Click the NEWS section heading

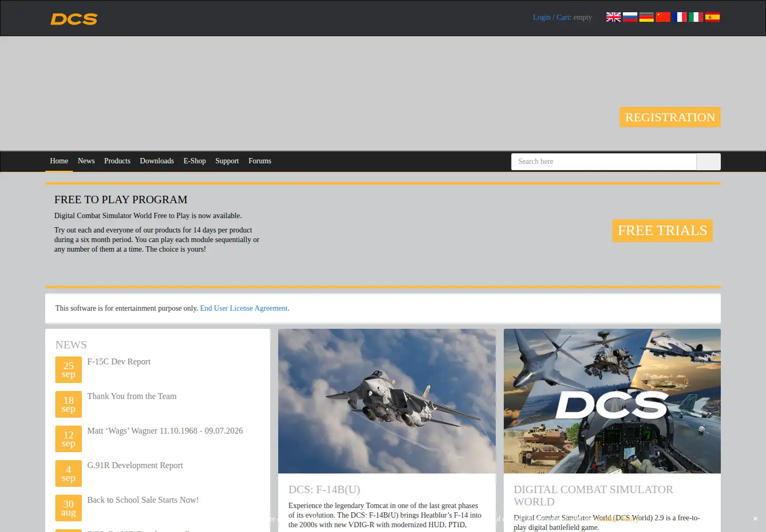71,345
